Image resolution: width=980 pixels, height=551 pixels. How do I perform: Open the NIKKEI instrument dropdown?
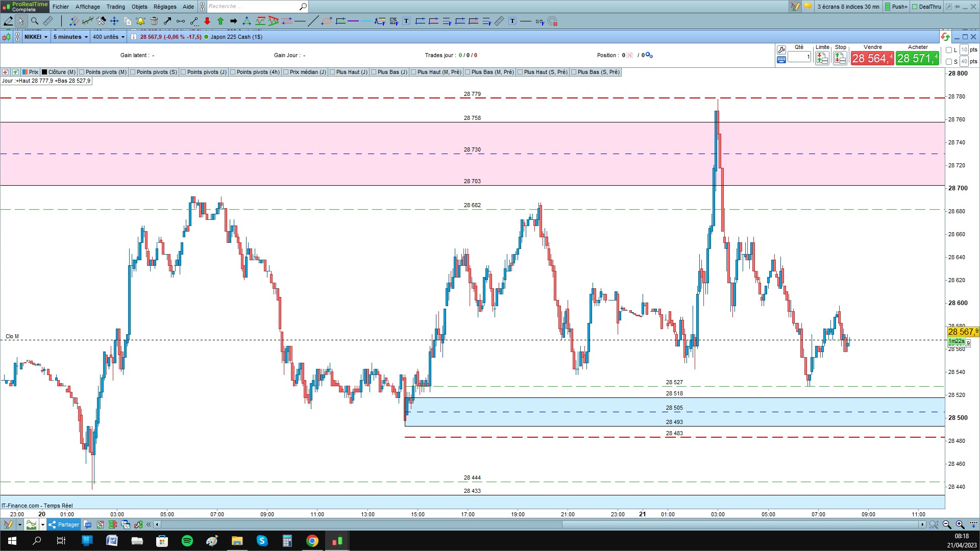coord(36,37)
